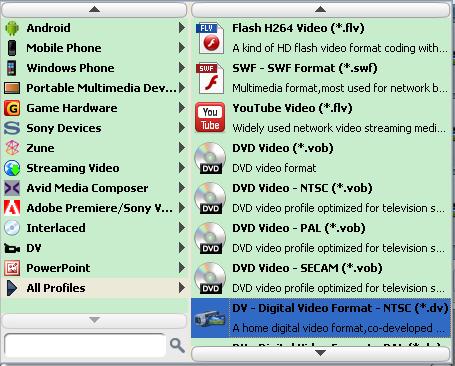Screen dimensions: 455x366
Task: Expand the Android submenu arrow
Action: tap(182, 28)
